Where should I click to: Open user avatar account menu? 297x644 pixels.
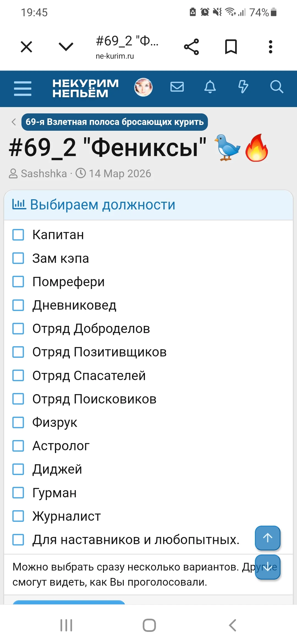coord(143,87)
